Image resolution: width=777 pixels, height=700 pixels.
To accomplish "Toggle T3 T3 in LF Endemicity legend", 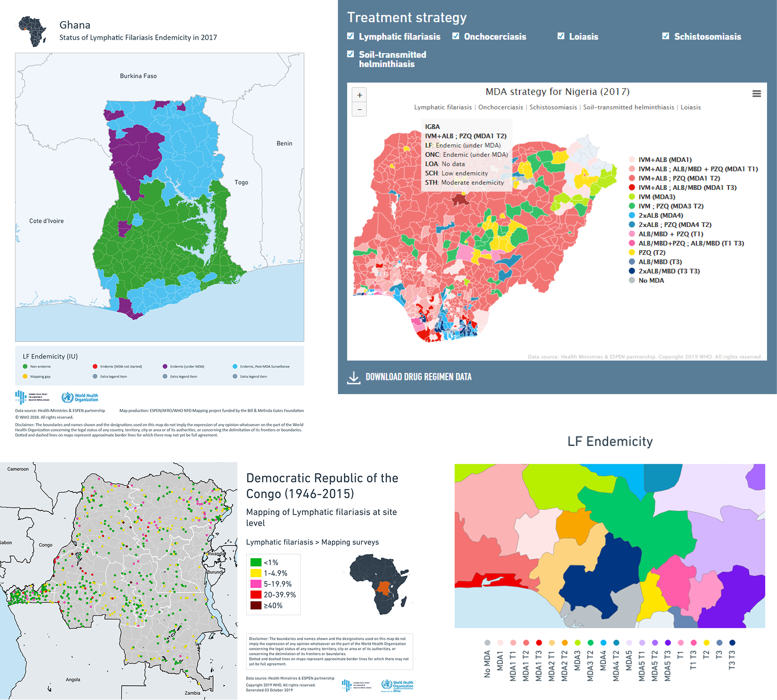I will point(732,655).
